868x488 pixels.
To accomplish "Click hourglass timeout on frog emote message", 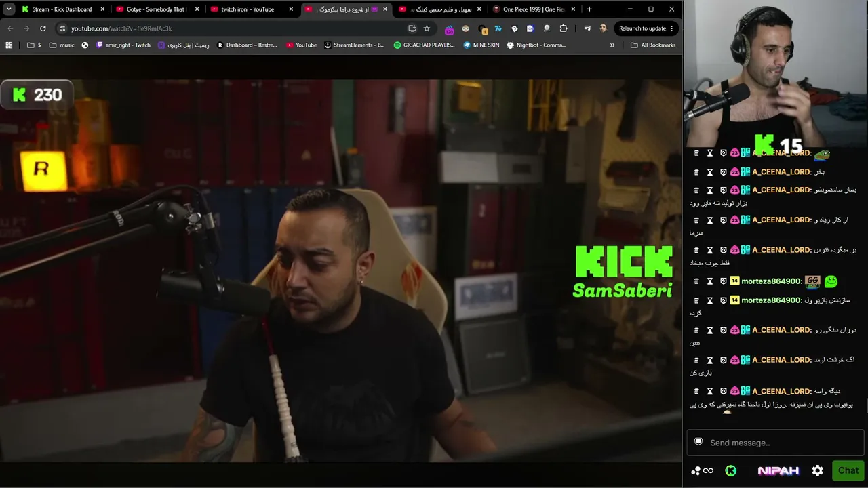I will click(x=710, y=153).
